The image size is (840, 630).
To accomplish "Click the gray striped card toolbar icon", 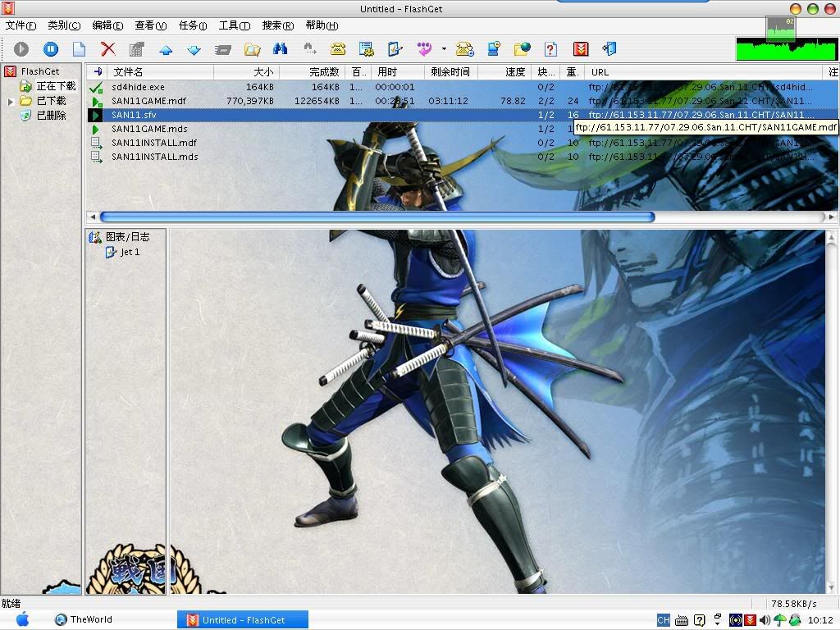I will (223, 50).
